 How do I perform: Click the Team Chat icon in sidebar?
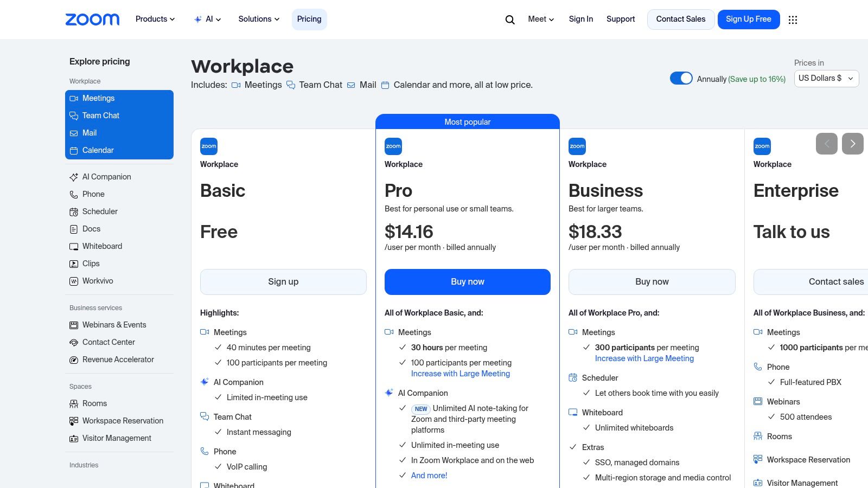tap(74, 115)
